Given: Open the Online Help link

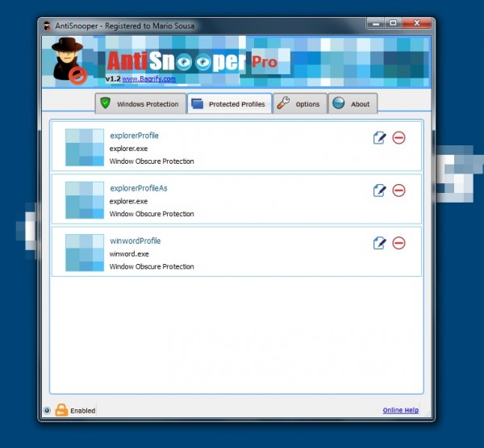Looking at the screenshot, I should [400, 410].
